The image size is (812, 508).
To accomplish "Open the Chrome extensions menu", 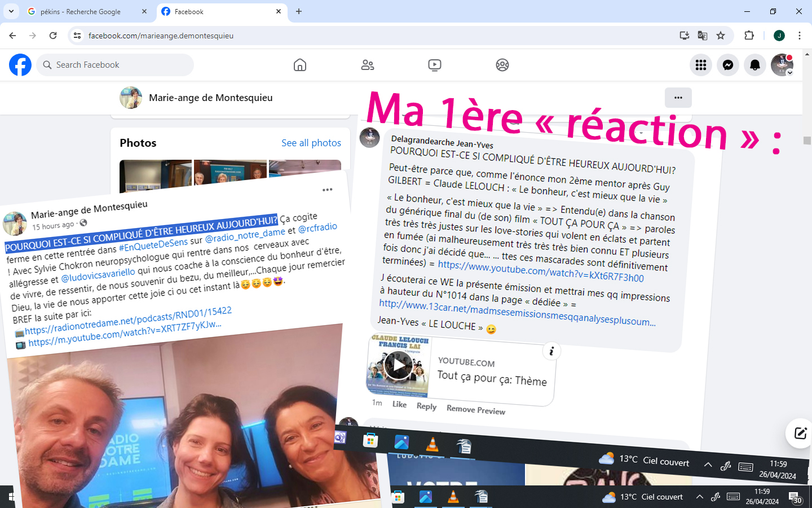I will pos(749,36).
